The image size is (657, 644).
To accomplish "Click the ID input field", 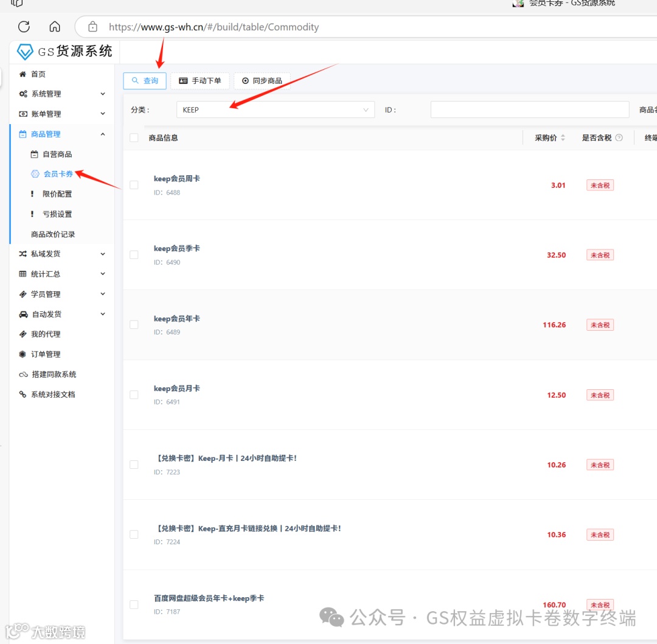I will (530, 109).
